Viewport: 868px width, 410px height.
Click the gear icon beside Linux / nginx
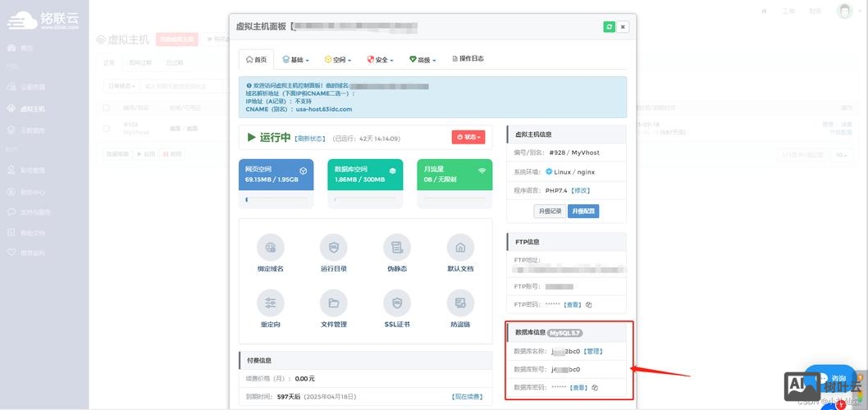pyautogui.click(x=549, y=171)
